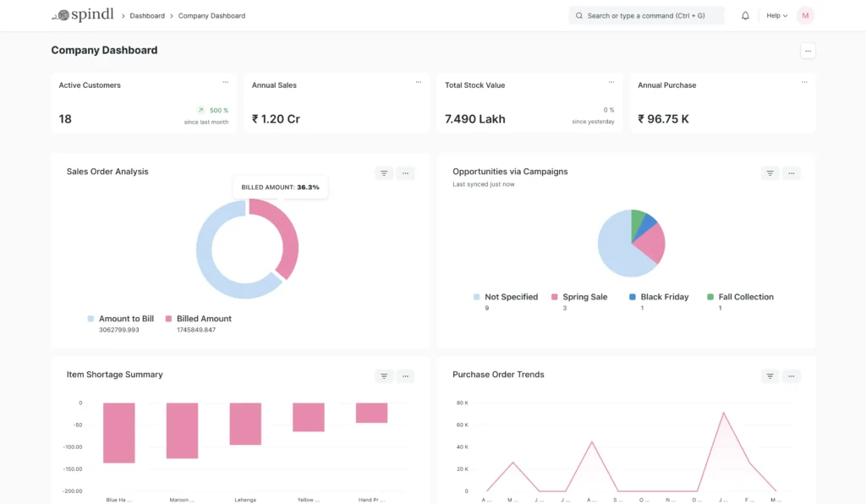Viewport: 866px width, 504px height.
Task: Open the Opportunities via Campaigns ellipsis menu
Action: point(791,173)
